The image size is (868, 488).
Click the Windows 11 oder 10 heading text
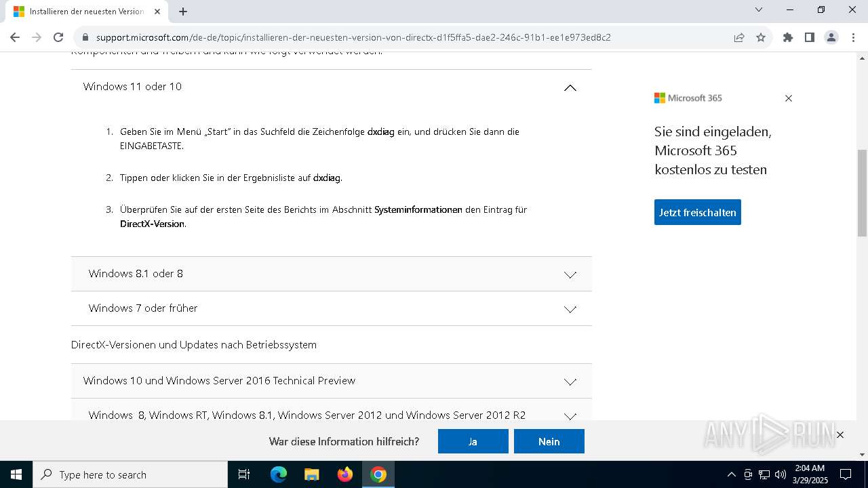point(132,87)
